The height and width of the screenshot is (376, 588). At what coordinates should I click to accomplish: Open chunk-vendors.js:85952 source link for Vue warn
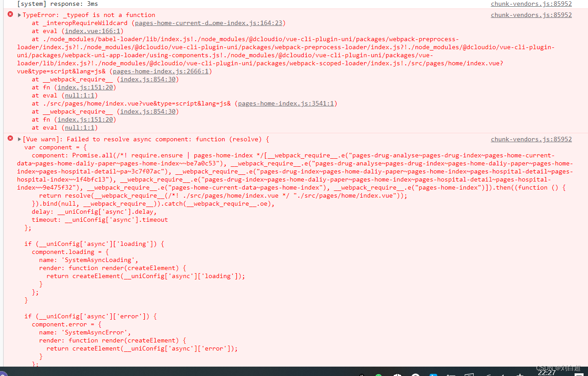click(531, 139)
